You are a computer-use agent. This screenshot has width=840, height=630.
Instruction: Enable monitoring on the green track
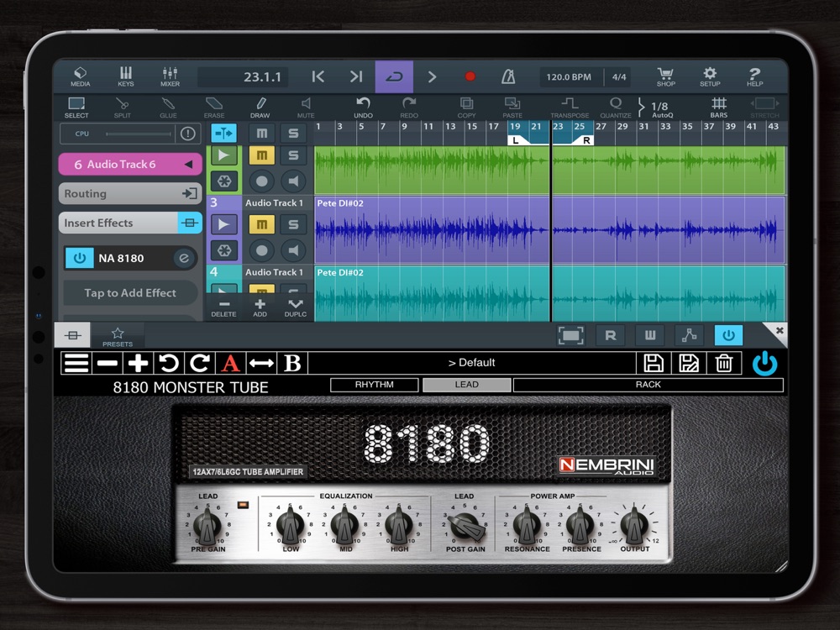coord(293,181)
